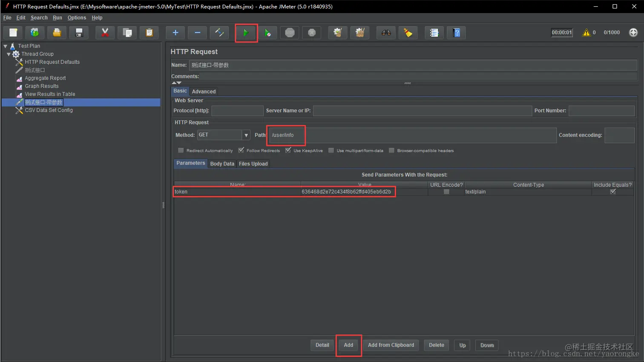Viewport: 644px width, 362px height.
Task: Collapse the Thread Group tree node
Action: 9,54
